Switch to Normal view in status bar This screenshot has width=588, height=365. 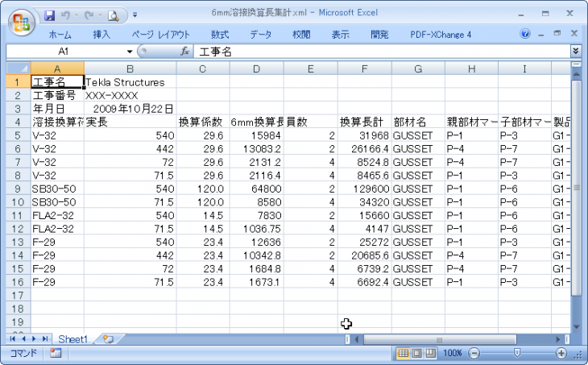pyautogui.click(x=404, y=353)
